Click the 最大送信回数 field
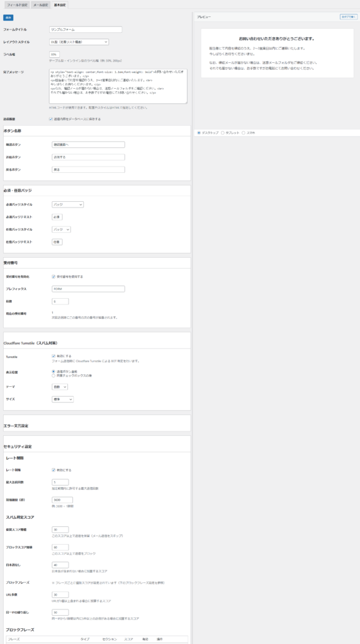This screenshot has height=644, width=360. tap(60, 482)
